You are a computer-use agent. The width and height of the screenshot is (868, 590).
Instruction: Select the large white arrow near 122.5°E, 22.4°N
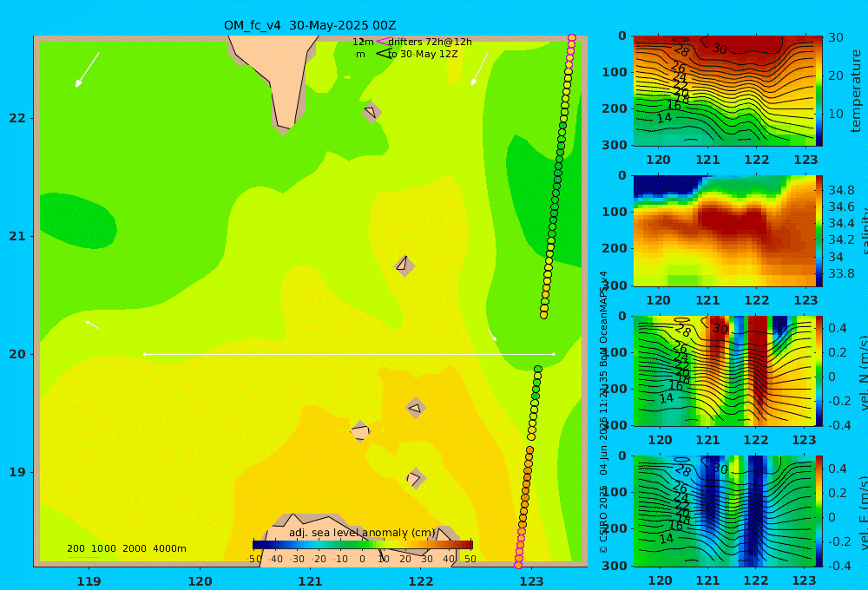(x=479, y=69)
